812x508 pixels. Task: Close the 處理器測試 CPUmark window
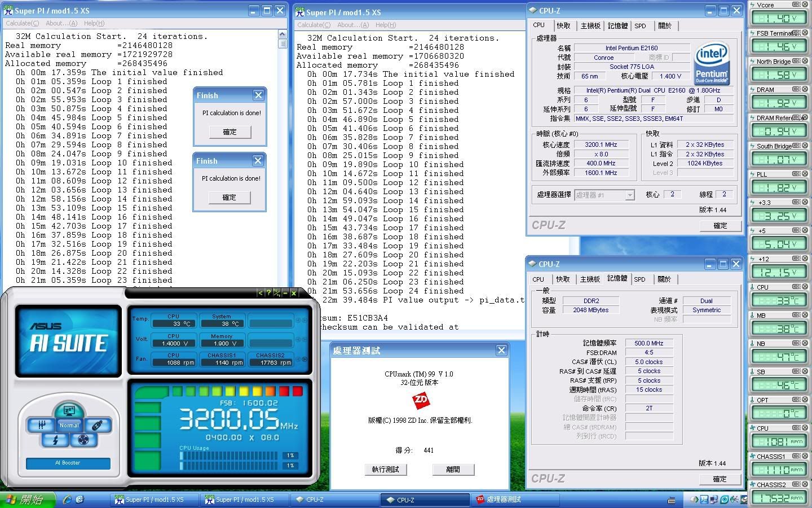click(501, 351)
